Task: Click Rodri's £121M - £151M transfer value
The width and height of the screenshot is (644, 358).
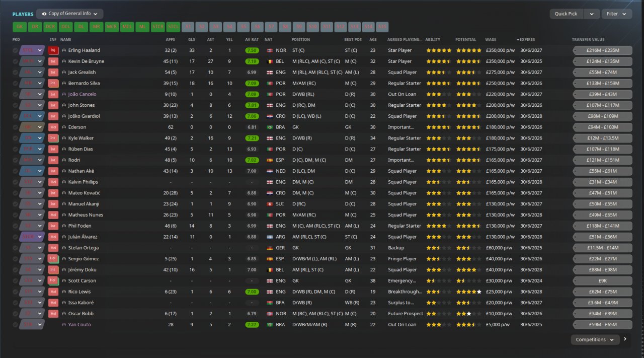Action: 603,160
